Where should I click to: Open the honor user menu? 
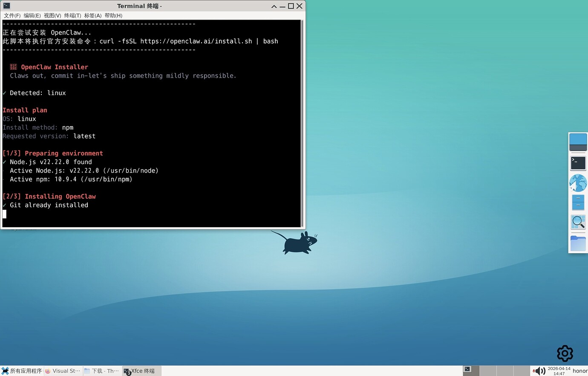click(580, 371)
